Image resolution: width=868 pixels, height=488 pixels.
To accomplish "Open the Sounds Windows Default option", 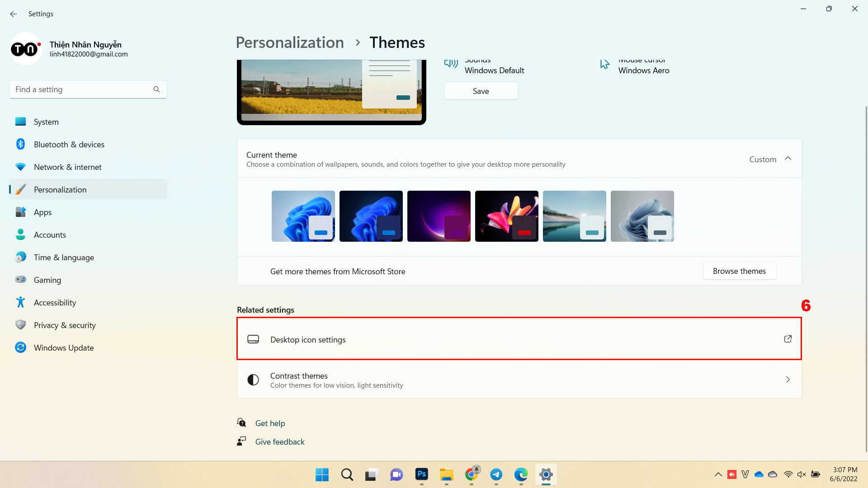I will pyautogui.click(x=485, y=67).
